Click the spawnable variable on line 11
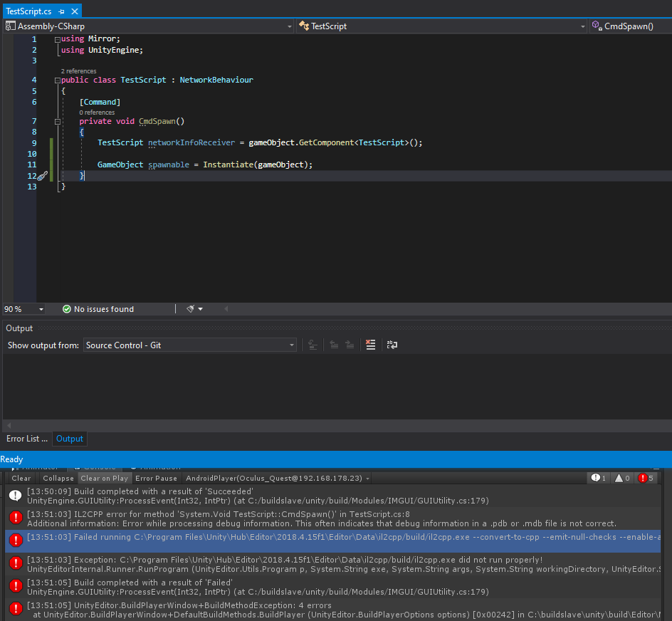The image size is (672, 621). pyautogui.click(x=169, y=165)
